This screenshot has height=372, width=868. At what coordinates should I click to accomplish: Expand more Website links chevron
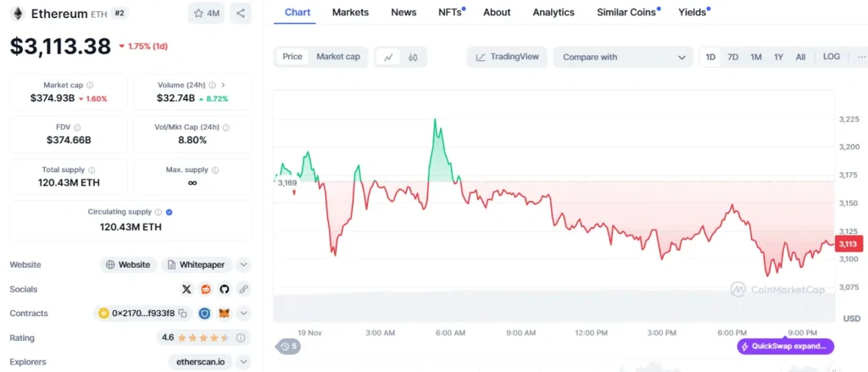[243, 264]
